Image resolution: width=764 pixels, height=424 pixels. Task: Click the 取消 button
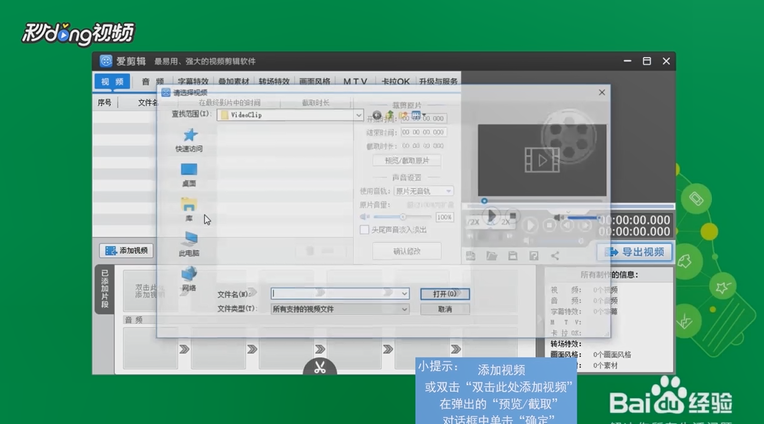click(445, 309)
